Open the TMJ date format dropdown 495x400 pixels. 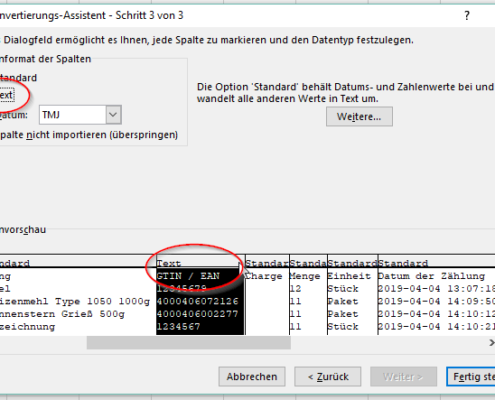tap(80, 115)
